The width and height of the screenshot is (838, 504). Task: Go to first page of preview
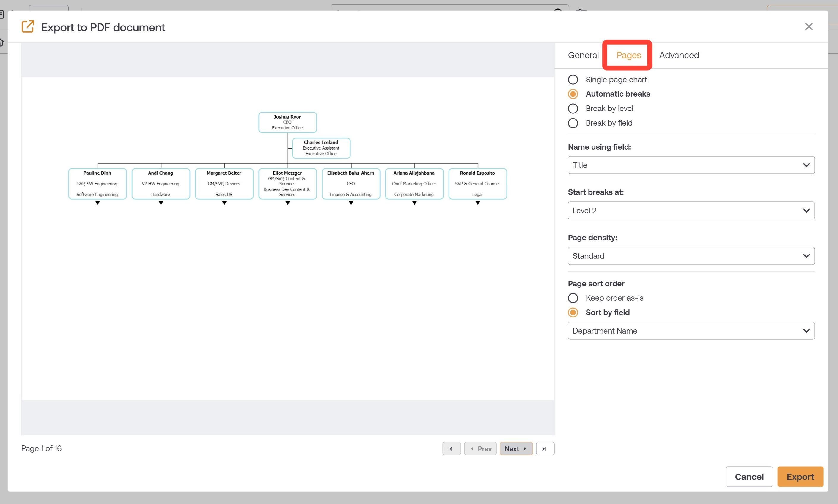point(451,449)
